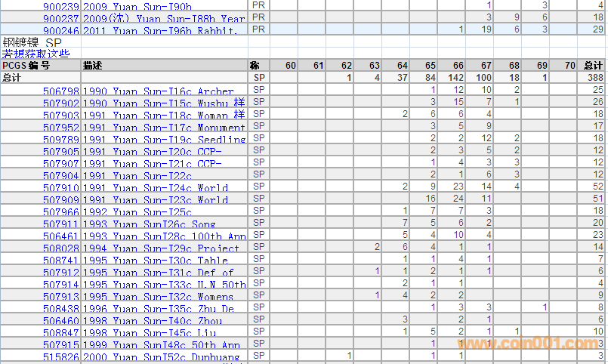Click PCGS number 508741 link
This screenshot has width=608, height=364.
click(60, 261)
